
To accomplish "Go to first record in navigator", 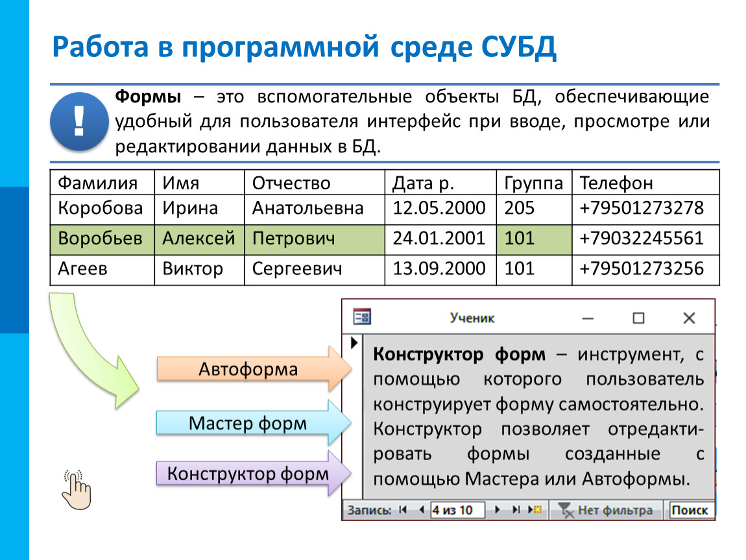I will coord(403,510).
